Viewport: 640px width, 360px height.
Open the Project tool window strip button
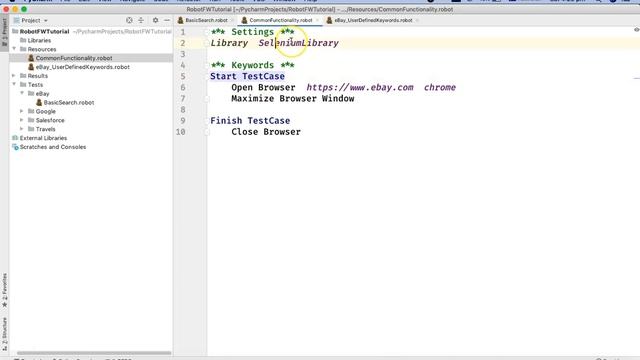point(4,32)
